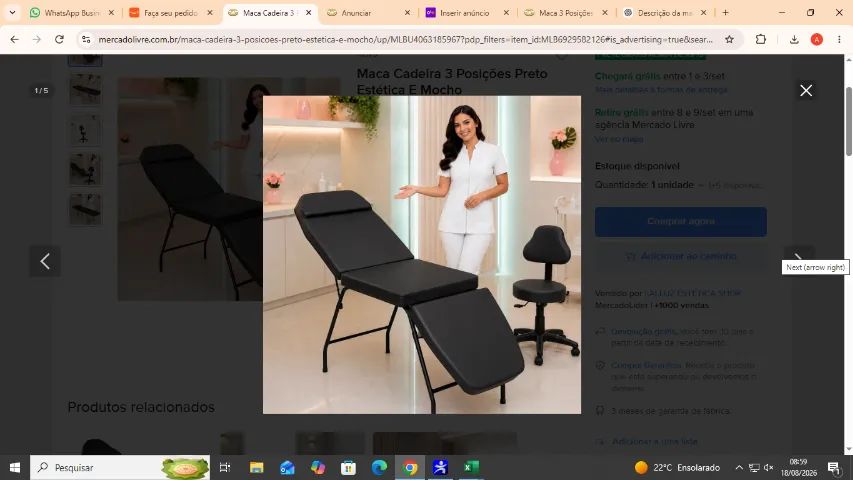Open Microsoft Store from taskbar
This screenshot has height=480, width=853.
348,467
